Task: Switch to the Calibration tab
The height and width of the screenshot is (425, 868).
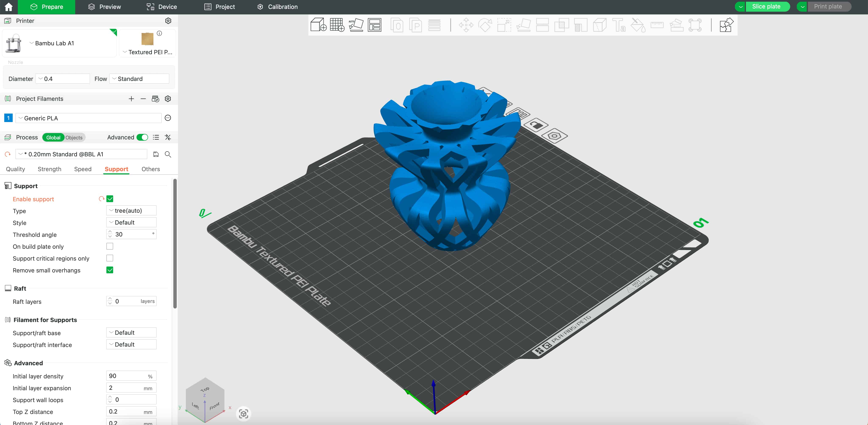Action: [278, 7]
